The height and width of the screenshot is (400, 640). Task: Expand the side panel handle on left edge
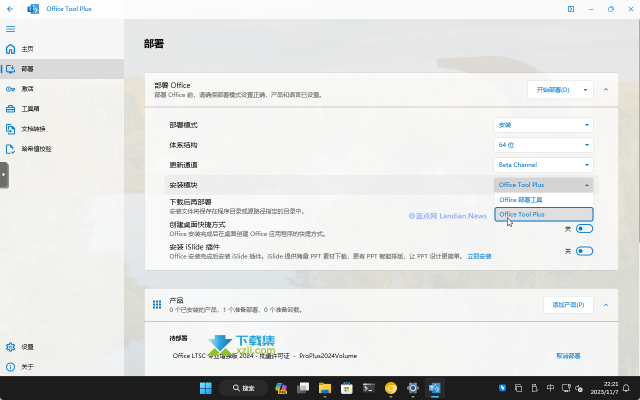point(4,175)
